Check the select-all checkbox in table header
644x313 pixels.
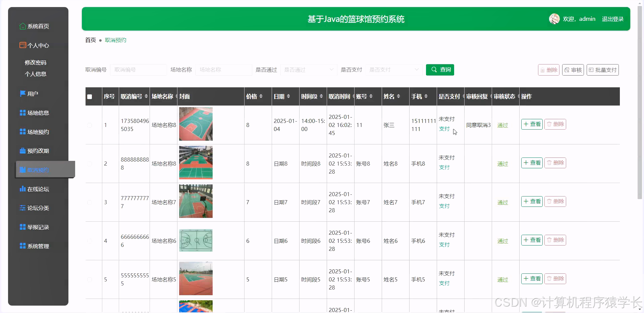point(89,97)
